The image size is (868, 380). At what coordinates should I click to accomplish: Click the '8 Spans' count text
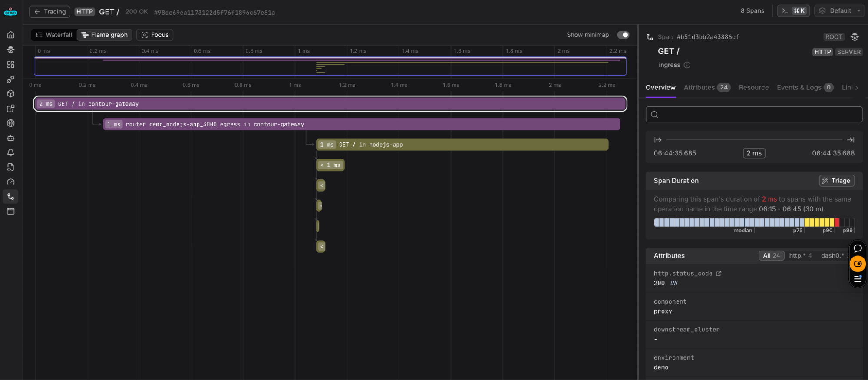coord(752,11)
